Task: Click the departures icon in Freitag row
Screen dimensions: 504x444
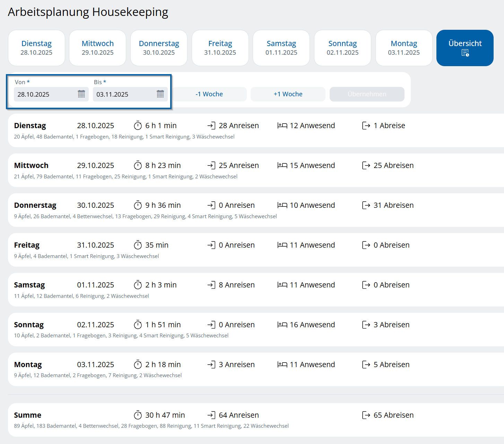Action: click(x=366, y=245)
